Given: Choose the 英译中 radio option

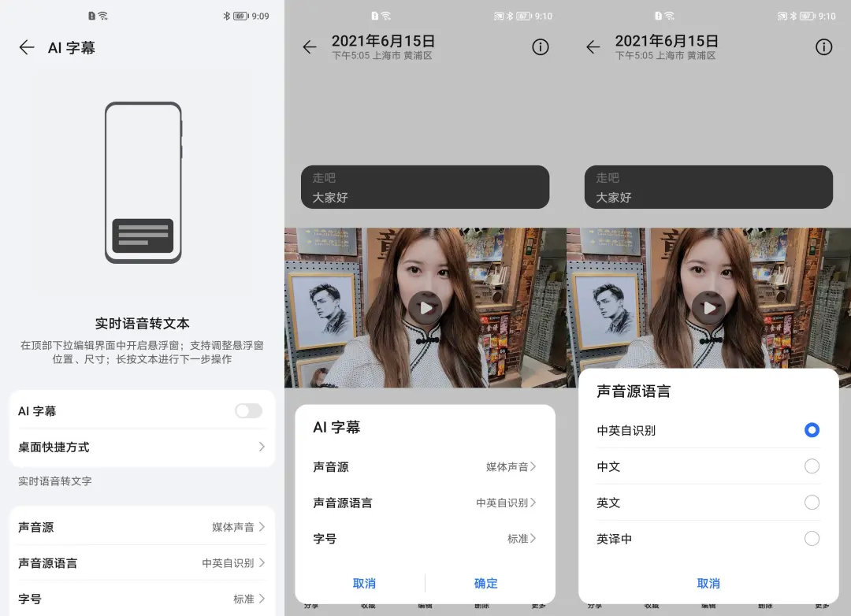Looking at the screenshot, I should [x=812, y=538].
